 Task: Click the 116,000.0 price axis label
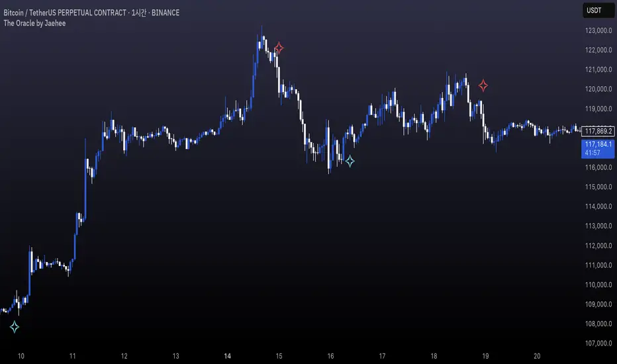(598, 167)
